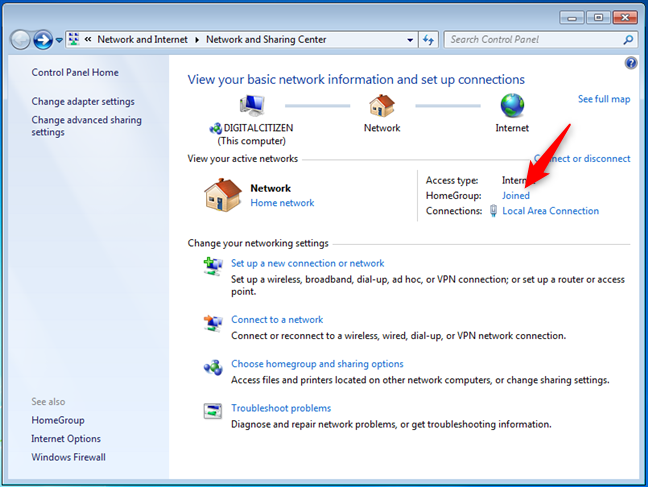The width and height of the screenshot is (648, 487).
Task: Click Connect or disconnect link
Action: pyautogui.click(x=582, y=158)
